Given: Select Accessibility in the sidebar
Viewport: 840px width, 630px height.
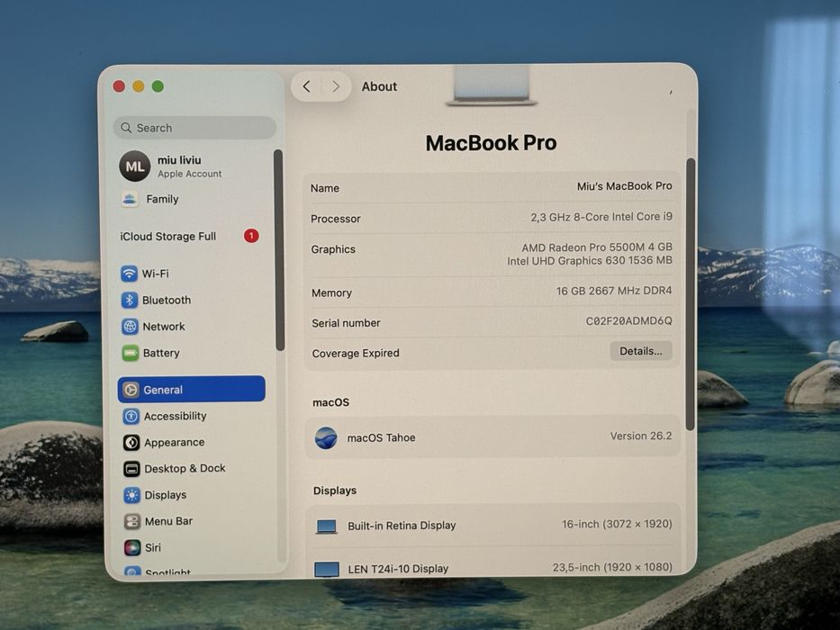Looking at the screenshot, I should point(191,416).
